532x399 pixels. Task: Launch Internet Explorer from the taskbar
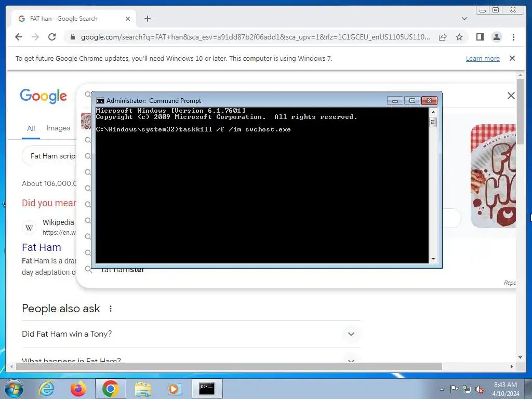[x=46, y=389]
